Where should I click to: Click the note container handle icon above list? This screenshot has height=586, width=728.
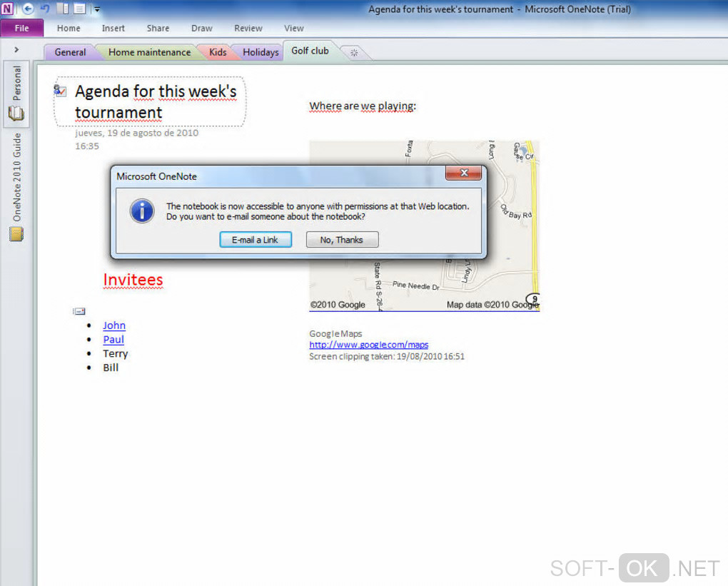point(79,311)
